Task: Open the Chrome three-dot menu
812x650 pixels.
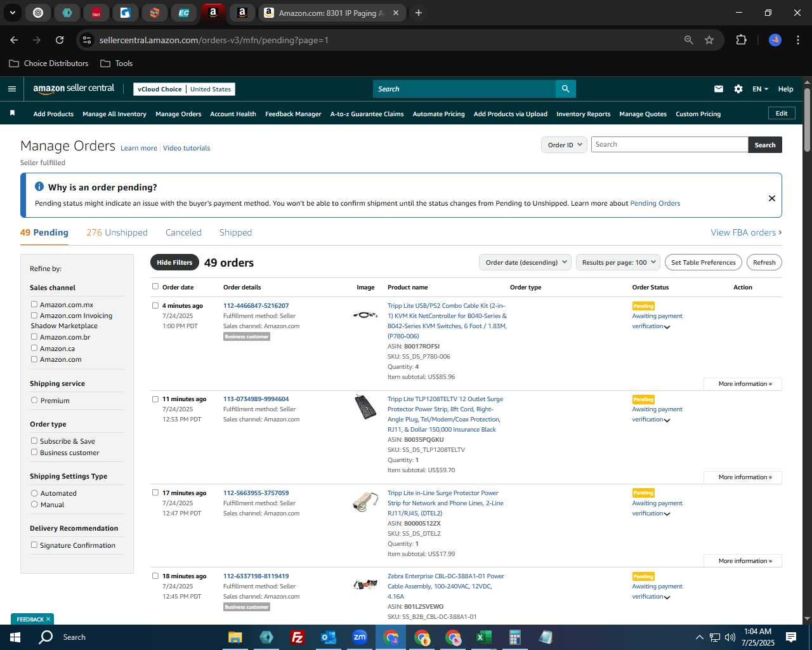Action: pos(797,40)
